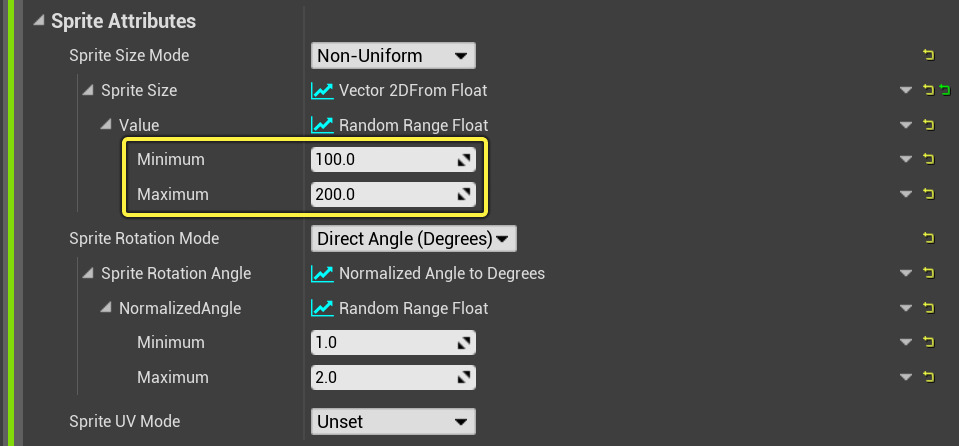The image size is (959, 446).
Task: Collapse the Sprite Size tree item
Action: point(90,91)
